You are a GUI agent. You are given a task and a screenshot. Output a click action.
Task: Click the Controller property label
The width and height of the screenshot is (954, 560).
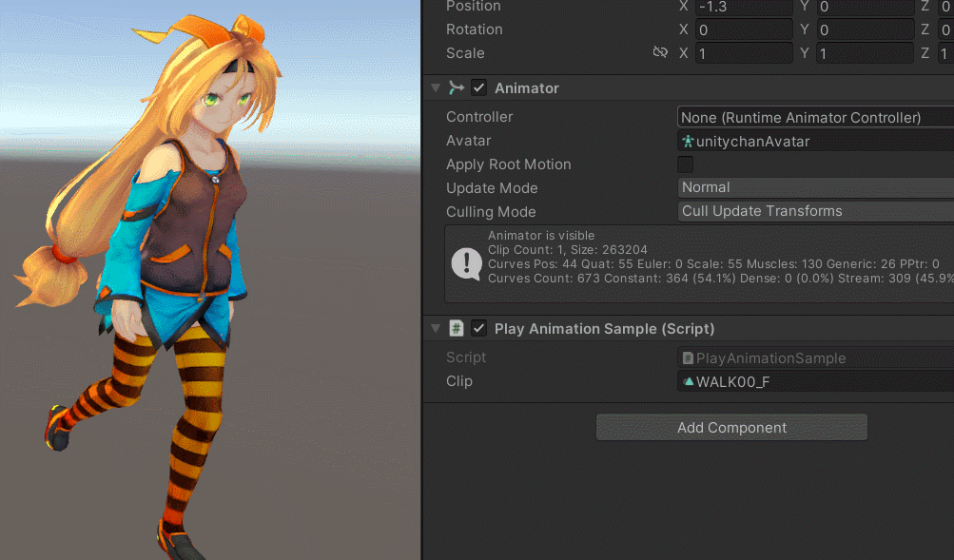479,117
